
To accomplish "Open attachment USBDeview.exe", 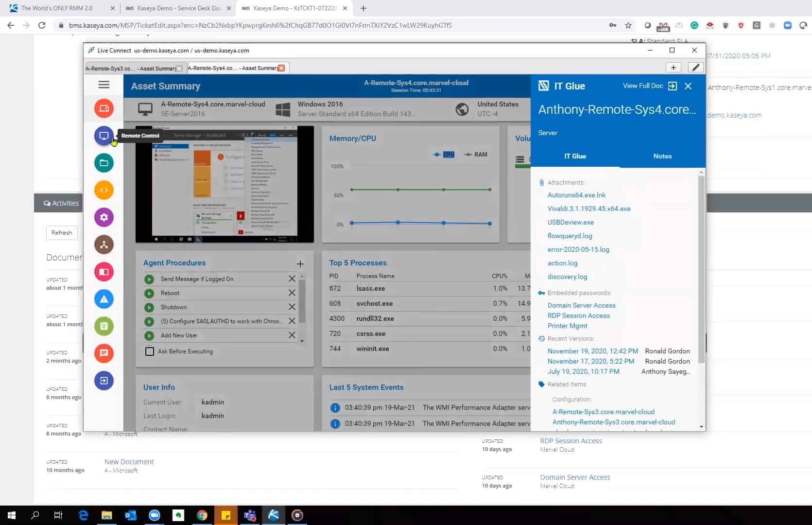I will tap(570, 222).
